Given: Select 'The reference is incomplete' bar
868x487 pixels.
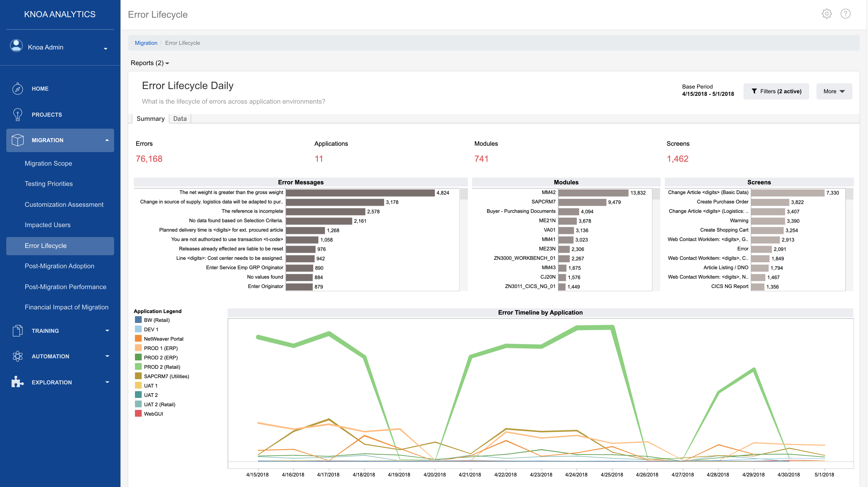Looking at the screenshot, I should tap(326, 211).
